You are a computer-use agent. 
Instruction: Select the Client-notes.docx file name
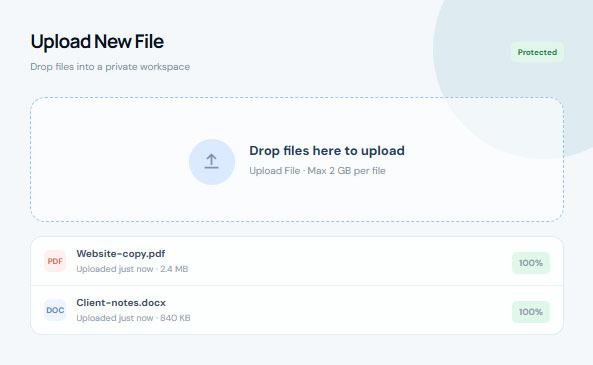tap(121, 303)
